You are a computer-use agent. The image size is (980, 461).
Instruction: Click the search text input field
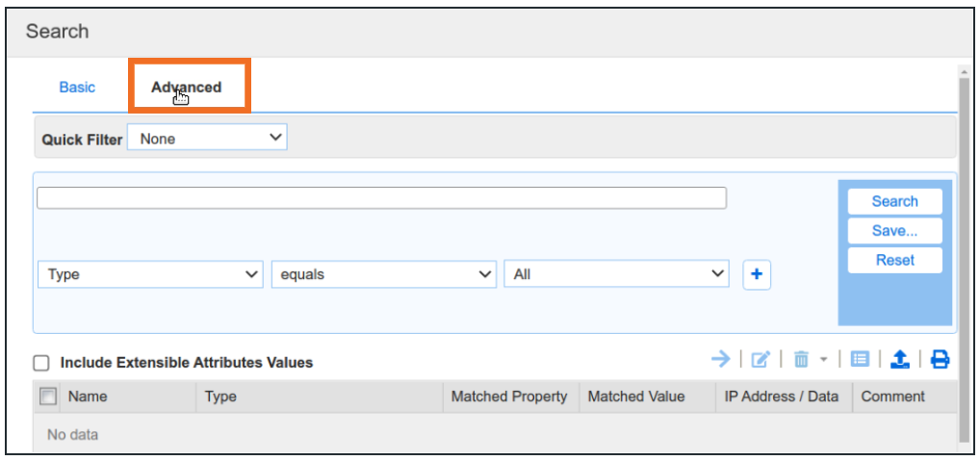[x=381, y=198]
